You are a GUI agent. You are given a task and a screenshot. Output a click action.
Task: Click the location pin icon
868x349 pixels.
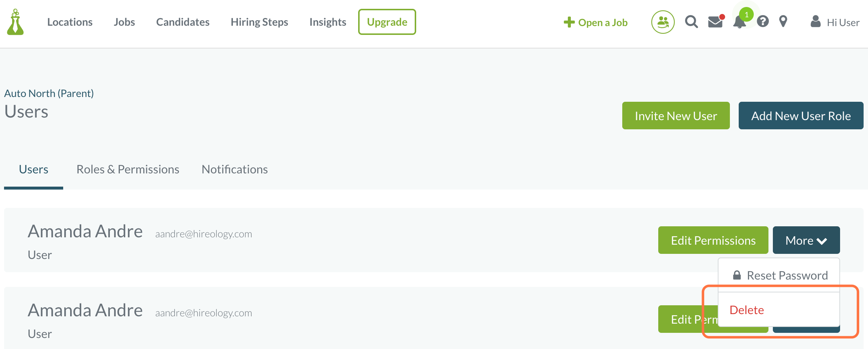(x=783, y=22)
